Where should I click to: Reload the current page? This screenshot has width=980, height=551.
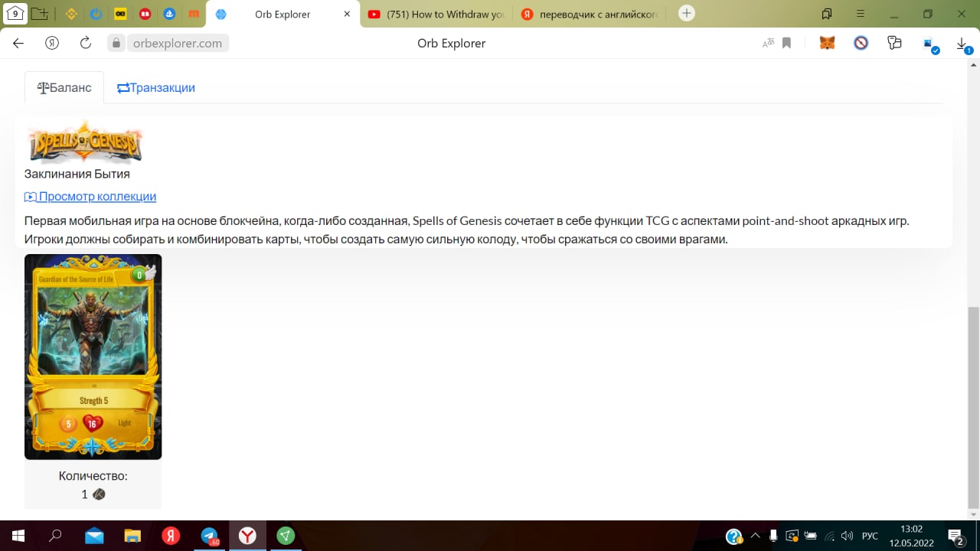[x=86, y=43]
